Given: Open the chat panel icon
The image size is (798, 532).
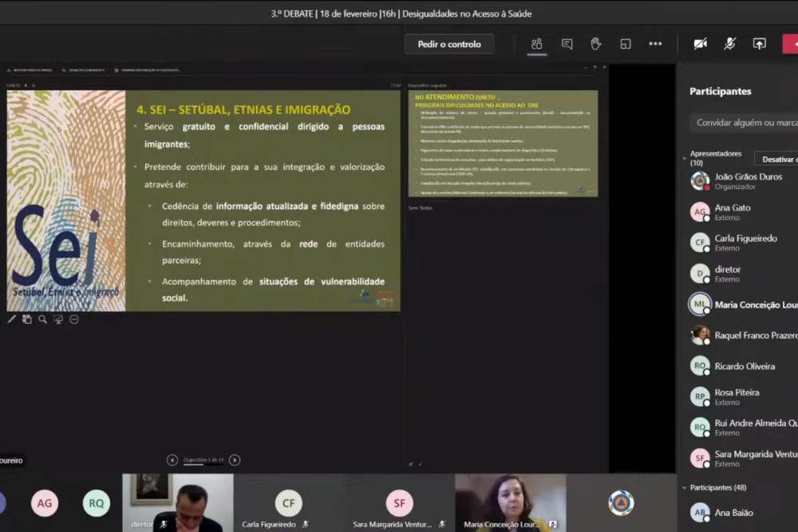Looking at the screenshot, I should click(x=567, y=44).
